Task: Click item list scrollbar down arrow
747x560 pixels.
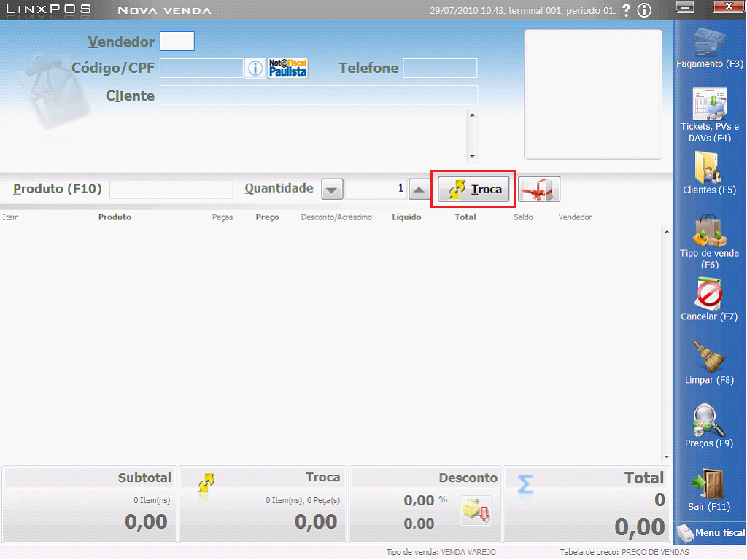Action: coord(667,457)
